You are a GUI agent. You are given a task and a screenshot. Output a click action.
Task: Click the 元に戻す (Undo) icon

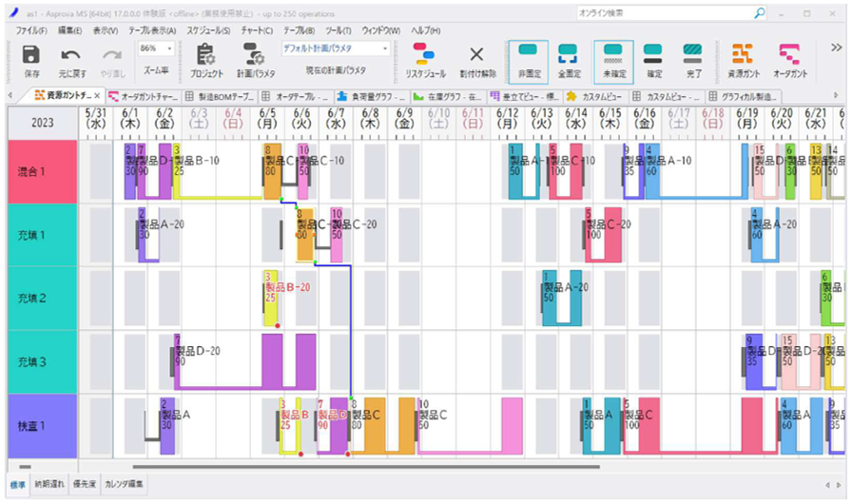pyautogui.click(x=69, y=55)
